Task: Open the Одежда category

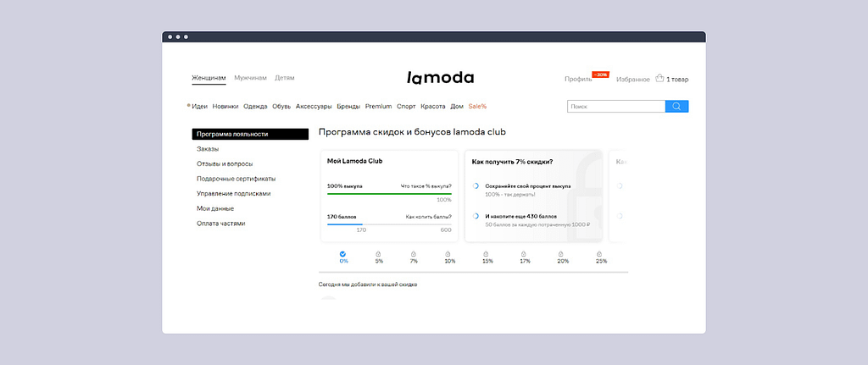Action: point(255,106)
